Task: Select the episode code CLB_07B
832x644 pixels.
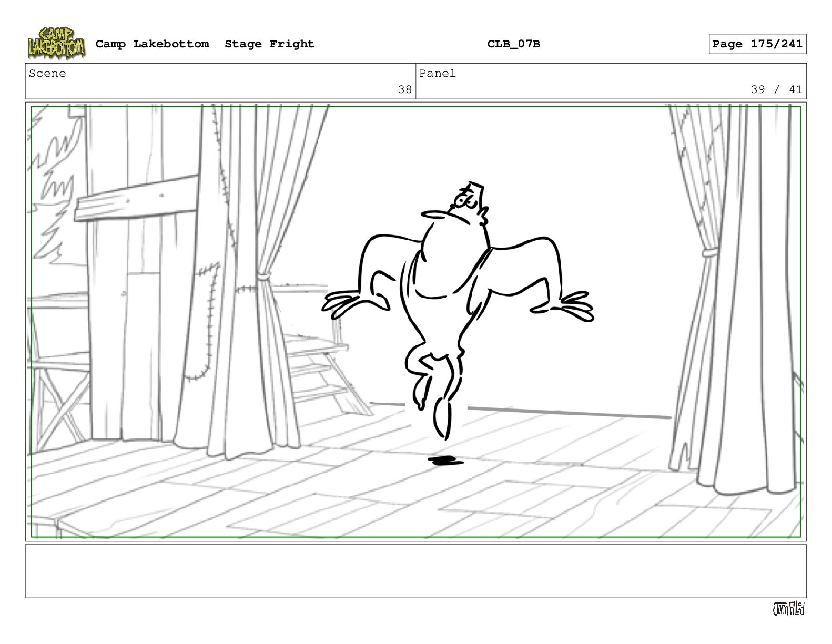Action: (513, 44)
